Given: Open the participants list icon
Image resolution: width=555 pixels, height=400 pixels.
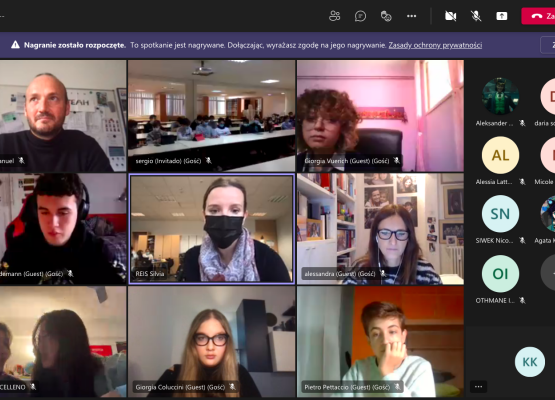Looking at the screenshot, I should [334, 16].
